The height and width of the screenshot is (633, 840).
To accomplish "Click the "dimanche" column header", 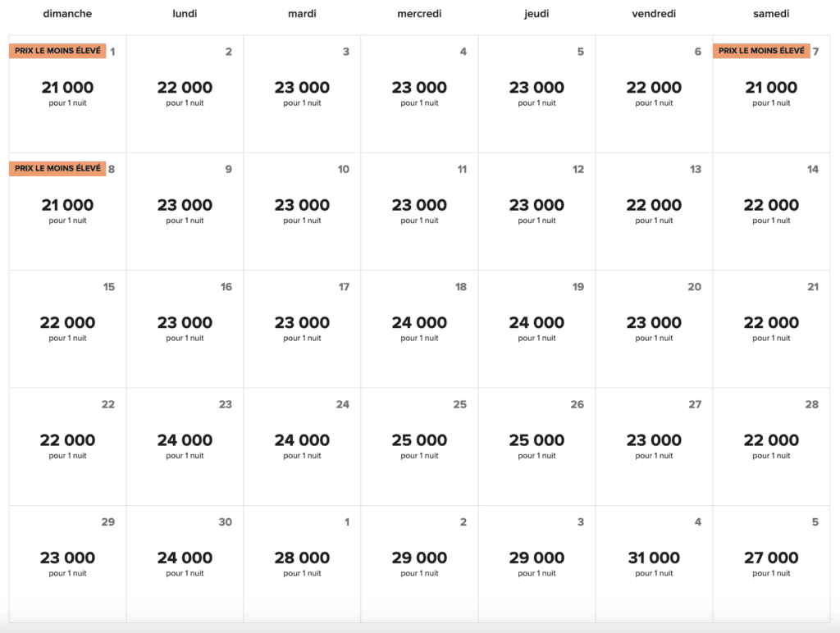I will [x=67, y=14].
